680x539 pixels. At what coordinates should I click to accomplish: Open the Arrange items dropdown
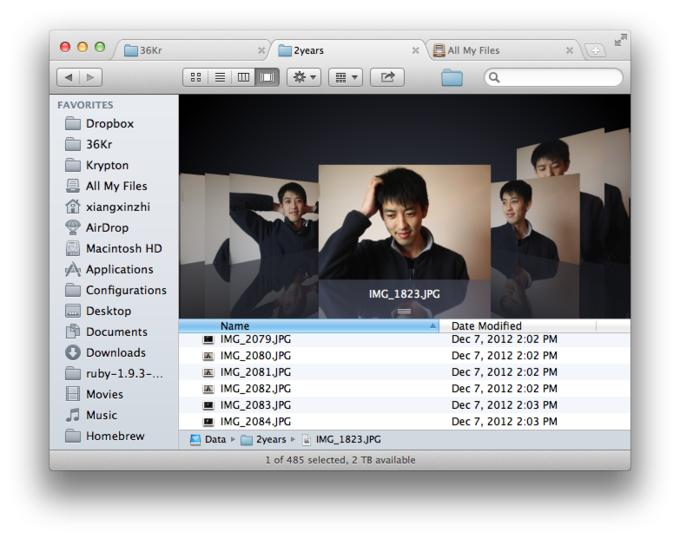point(346,78)
